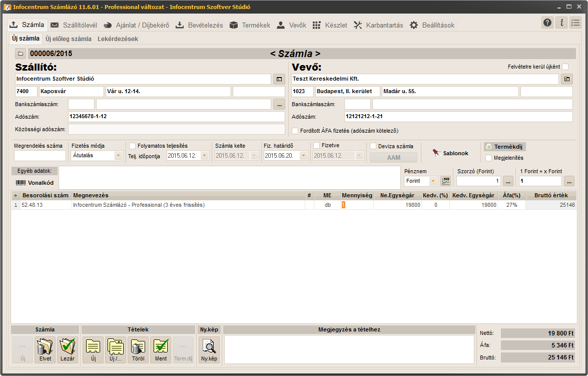
Task: Click the folder icon beside invoice number 000006/2015
Action: pos(21,54)
